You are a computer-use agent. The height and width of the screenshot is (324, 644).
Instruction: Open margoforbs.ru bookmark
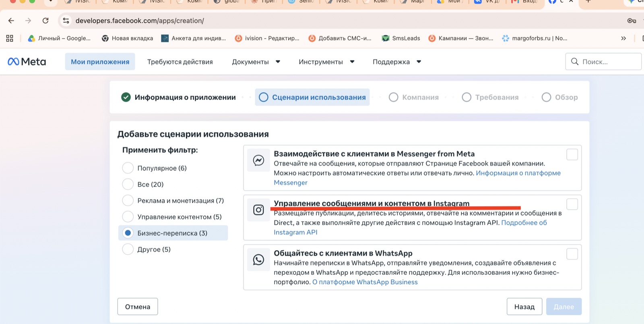coord(535,38)
